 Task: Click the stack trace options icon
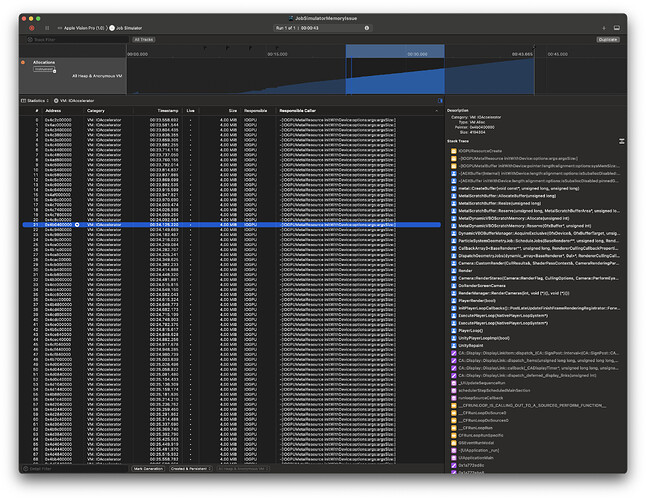click(x=621, y=142)
